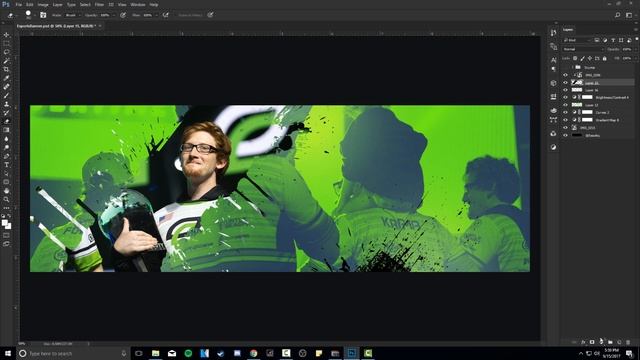Image resolution: width=640 pixels, height=360 pixels.
Task: Select the Rectangular Marquee tool
Action: 7,43
